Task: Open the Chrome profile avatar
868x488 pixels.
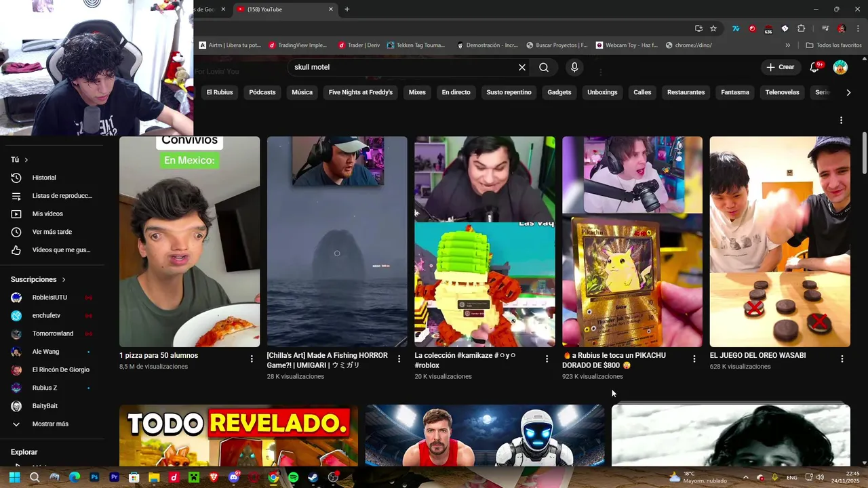Action: [x=842, y=28]
